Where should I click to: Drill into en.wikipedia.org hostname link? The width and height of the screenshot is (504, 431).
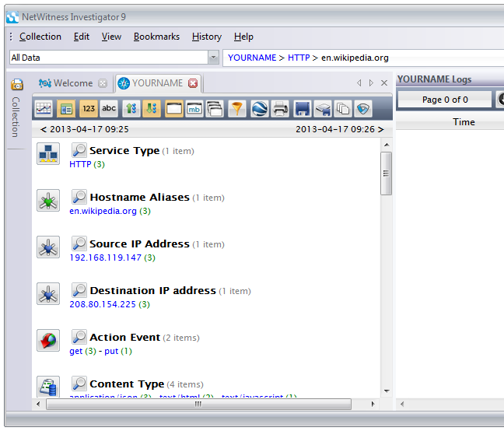(x=103, y=211)
